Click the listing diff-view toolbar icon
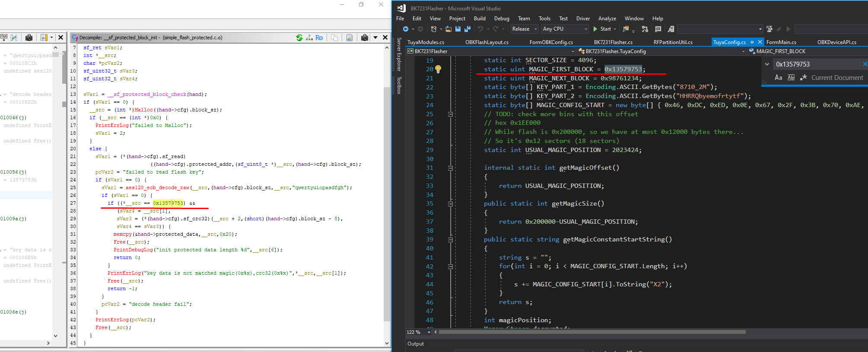Screen dimensions: 868x352 (14, 38)
